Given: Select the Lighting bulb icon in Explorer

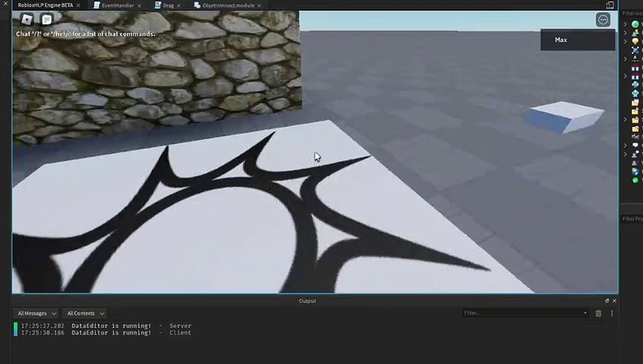Looking at the screenshot, I should pos(635,41).
